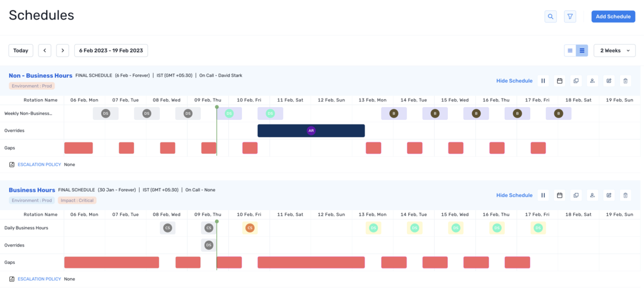644x292 pixels.
Task: Click Environment : Prod tag under Business Hours
Action: coord(32,200)
